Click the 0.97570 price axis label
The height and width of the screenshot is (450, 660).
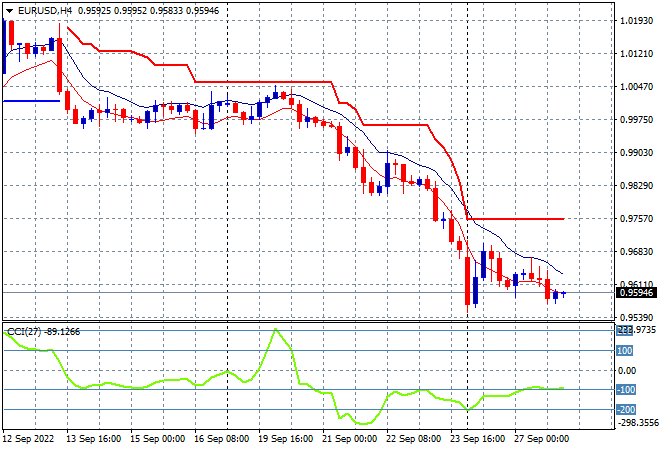point(636,218)
